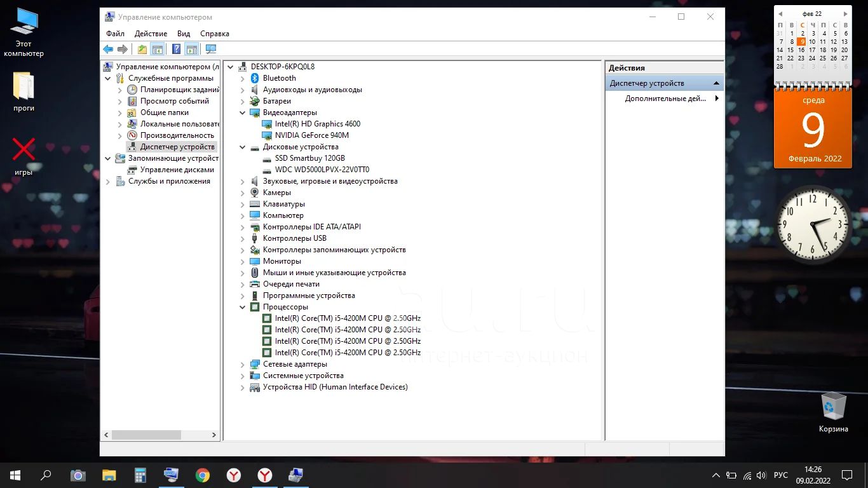Click the Up one level folder icon
This screenshot has width=868, height=488.
coord(142,49)
